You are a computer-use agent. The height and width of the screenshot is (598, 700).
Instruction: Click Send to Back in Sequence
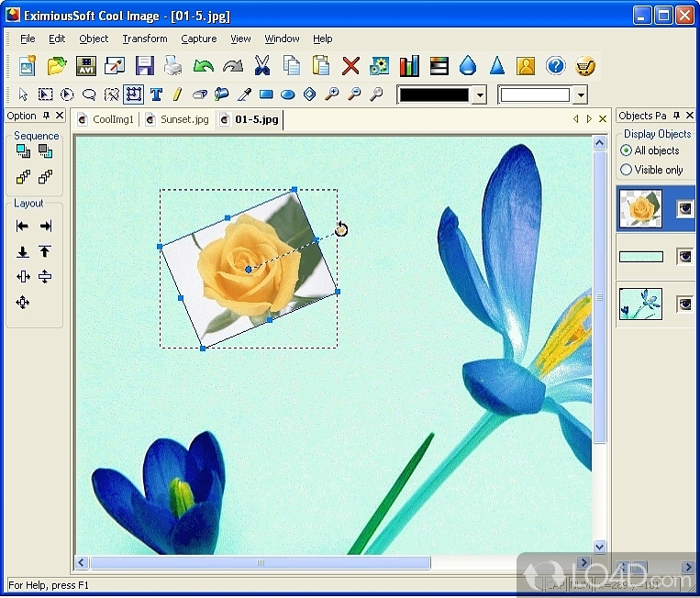[45, 151]
